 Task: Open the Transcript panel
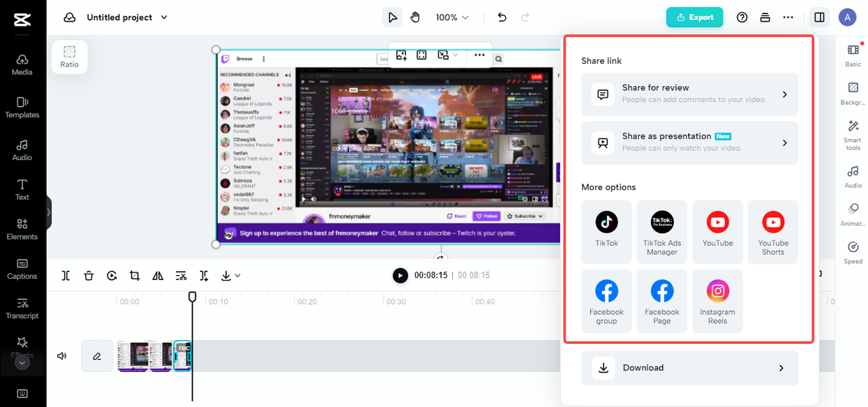point(22,308)
